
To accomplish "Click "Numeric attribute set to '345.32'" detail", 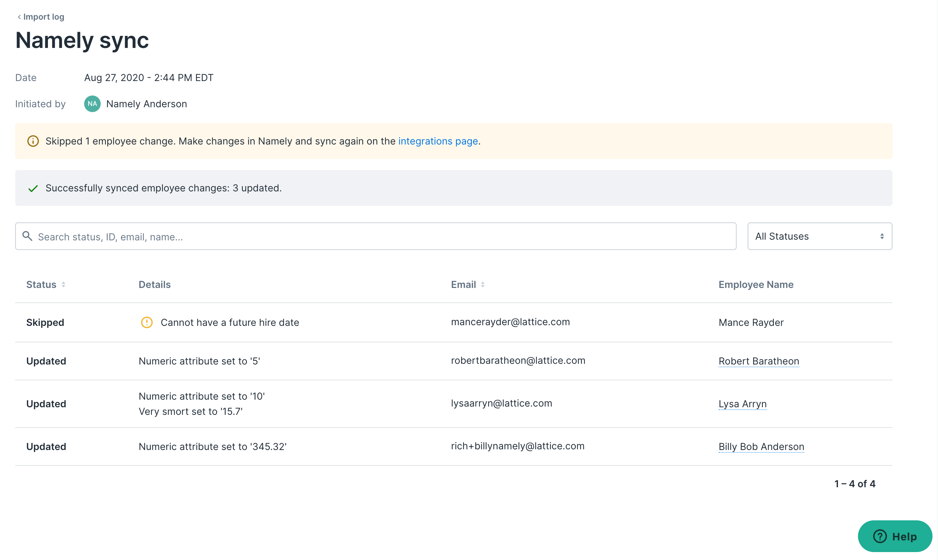I will (213, 447).
